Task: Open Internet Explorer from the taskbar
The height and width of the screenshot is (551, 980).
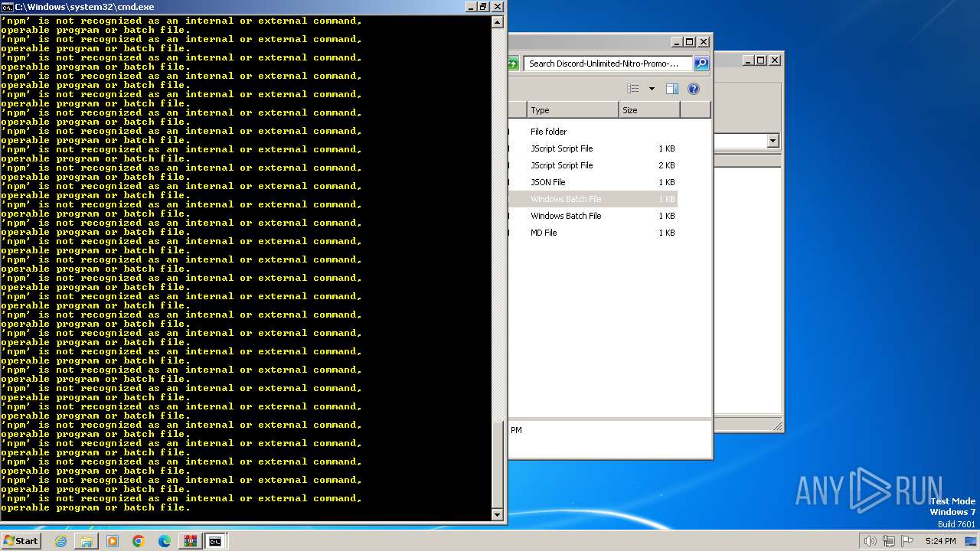Action: click(60, 541)
